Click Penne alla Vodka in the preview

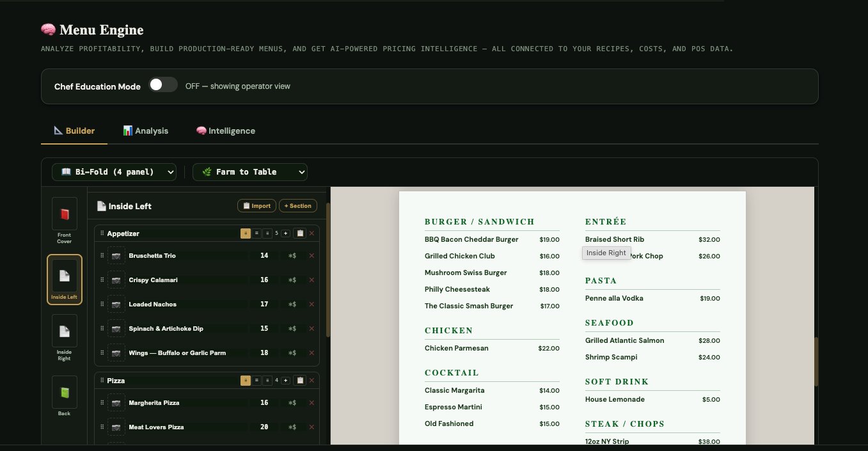pos(614,298)
